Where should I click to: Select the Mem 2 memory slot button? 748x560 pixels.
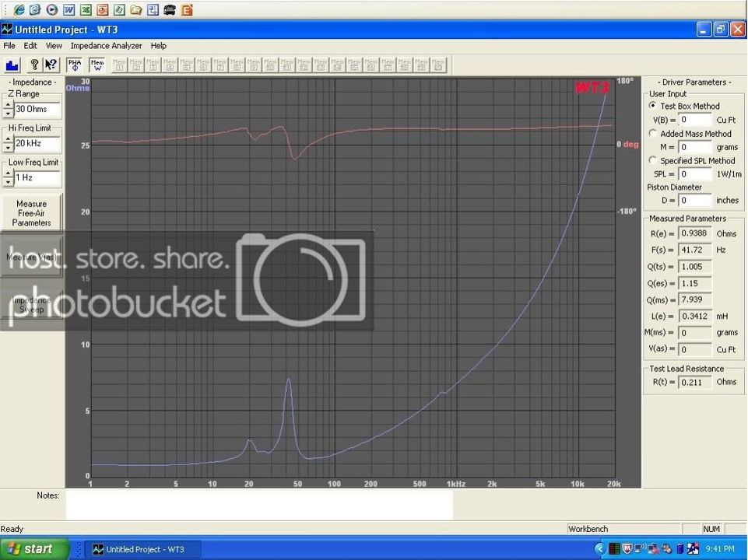pos(136,65)
